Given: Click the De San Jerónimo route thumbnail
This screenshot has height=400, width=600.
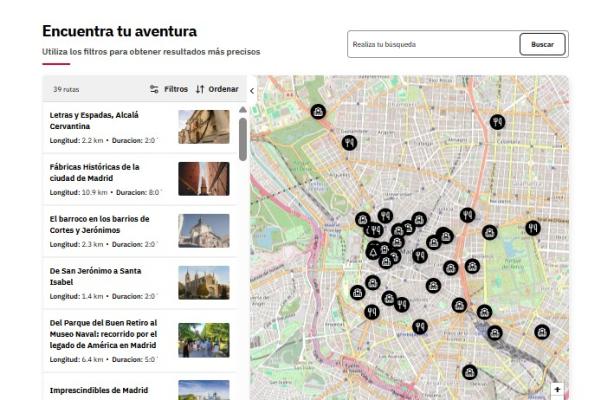Looking at the screenshot, I should point(204,283).
